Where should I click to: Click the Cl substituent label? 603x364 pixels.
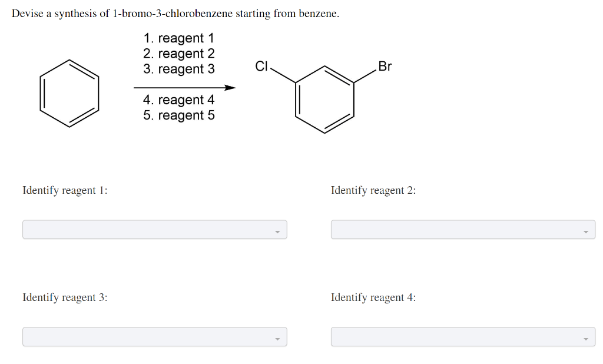click(261, 67)
